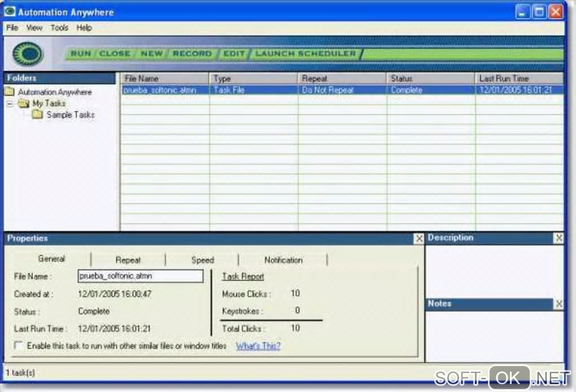Click the Created at 12/01/2005 16:00:47 value
576x392 pixels.
[x=115, y=294]
